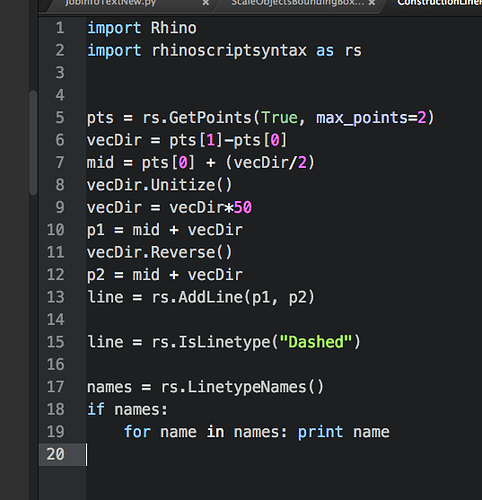This screenshot has width=482, height=500.
Task: Click the 'True' argument on line 5
Action: [x=279, y=118]
